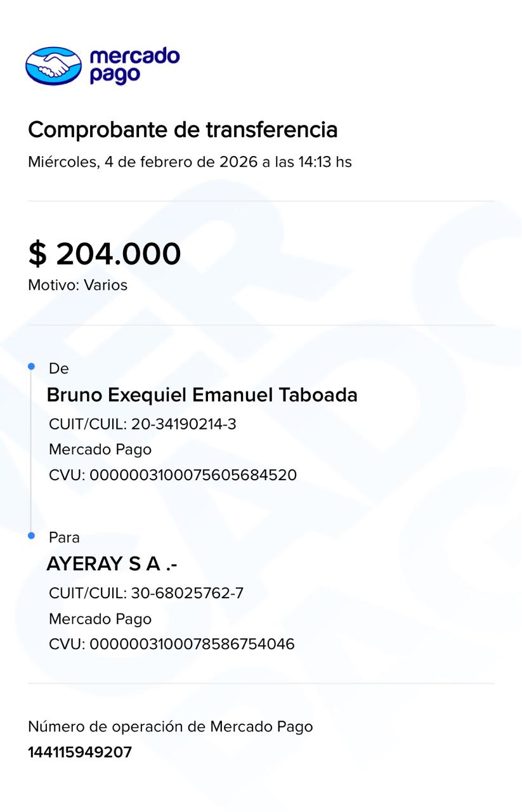Select the "Comprobante de transferencia" heading
522x812 pixels.
(x=183, y=129)
